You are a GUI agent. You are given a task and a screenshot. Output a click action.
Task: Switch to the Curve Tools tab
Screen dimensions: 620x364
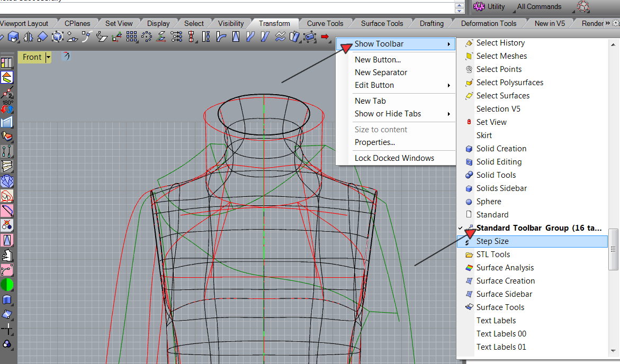click(325, 23)
